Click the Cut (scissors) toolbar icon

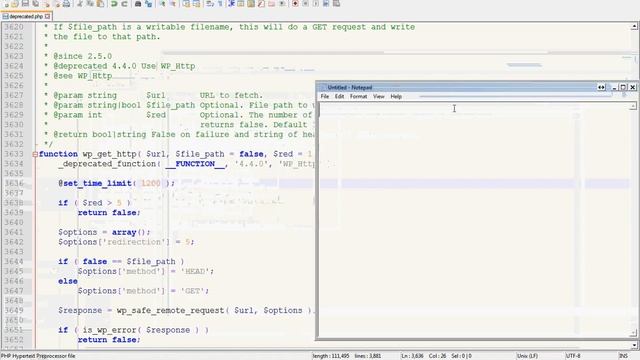click(x=80, y=4)
